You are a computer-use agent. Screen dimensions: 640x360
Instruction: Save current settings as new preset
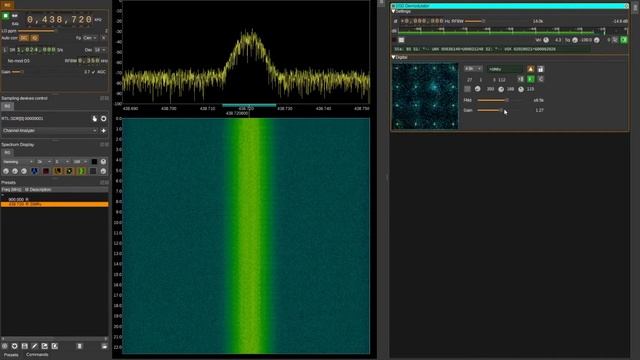click(25, 346)
